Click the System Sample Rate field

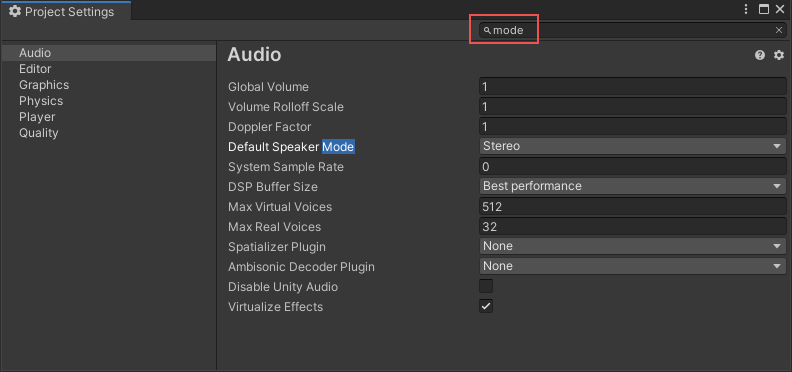click(x=632, y=167)
